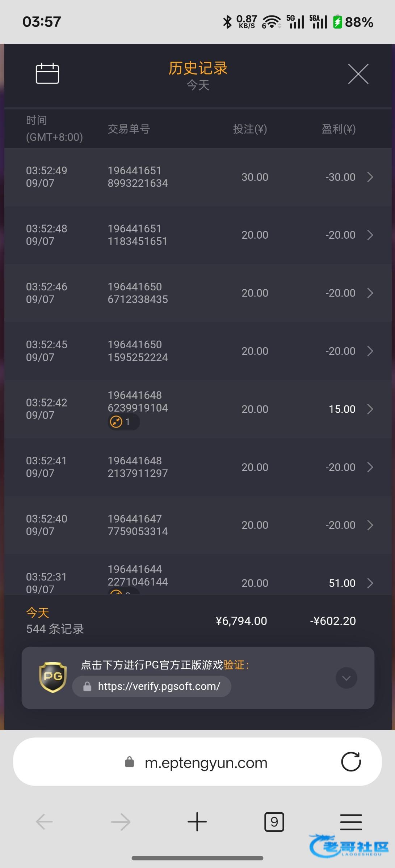Image resolution: width=395 pixels, height=868 pixels.
Task: Expand details for the 03:52:49 record
Action: pos(370,177)
